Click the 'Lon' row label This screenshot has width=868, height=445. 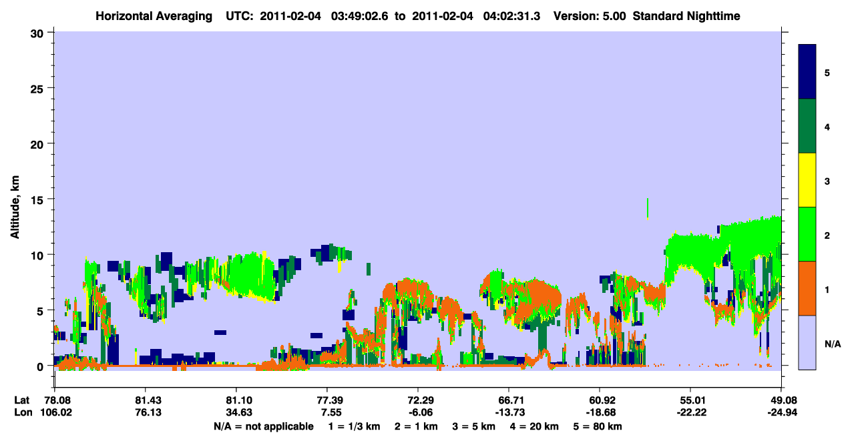(23, 412)
